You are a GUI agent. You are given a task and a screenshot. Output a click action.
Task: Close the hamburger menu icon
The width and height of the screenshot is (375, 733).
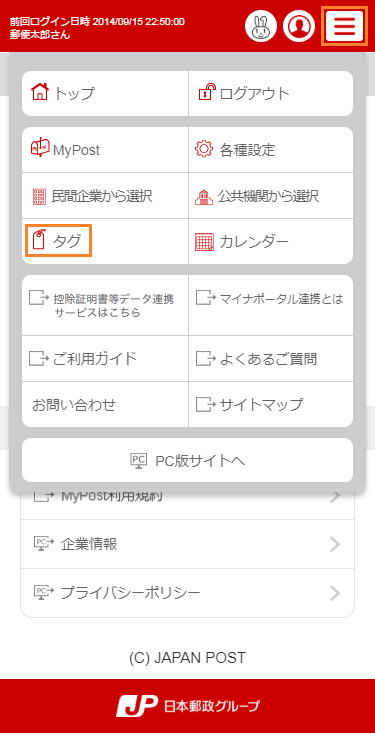(x=344, y=26)
